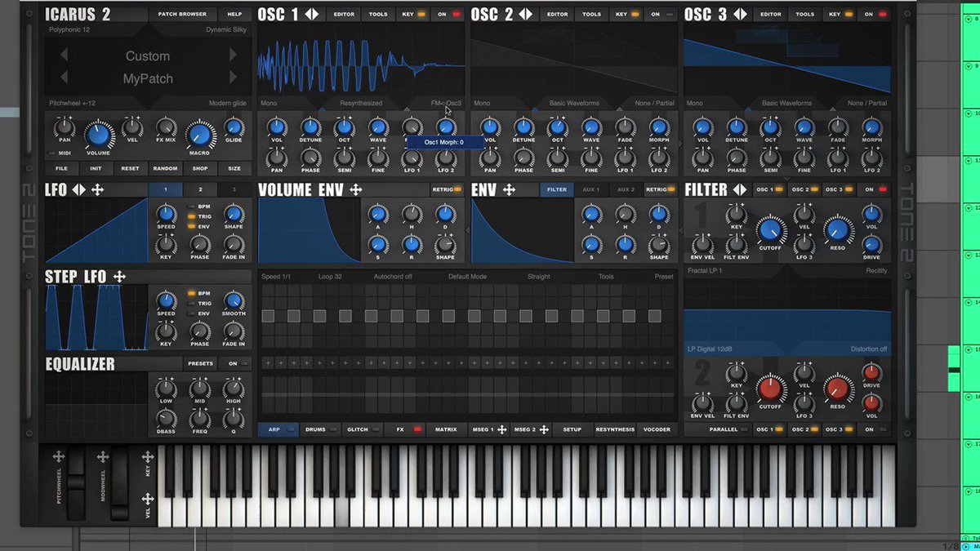Viewport: 980px width, 551px height.
Task: Toggle OSC 3 KEY switch
Action: tap(840, 14)
